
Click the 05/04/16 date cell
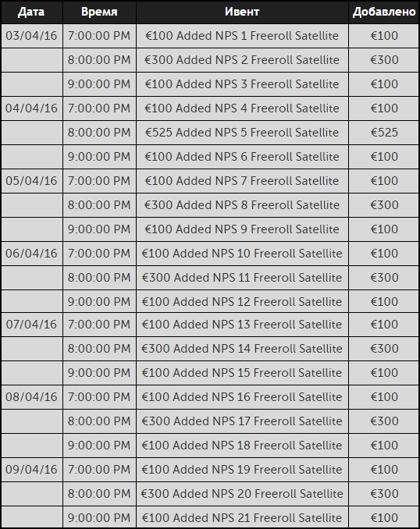[31, 181]
